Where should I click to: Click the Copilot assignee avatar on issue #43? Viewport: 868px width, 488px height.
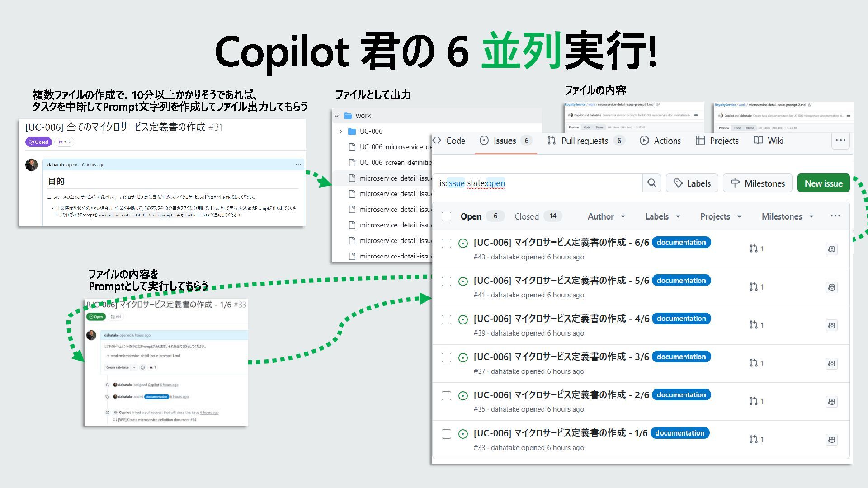click(x=831, y=249)
